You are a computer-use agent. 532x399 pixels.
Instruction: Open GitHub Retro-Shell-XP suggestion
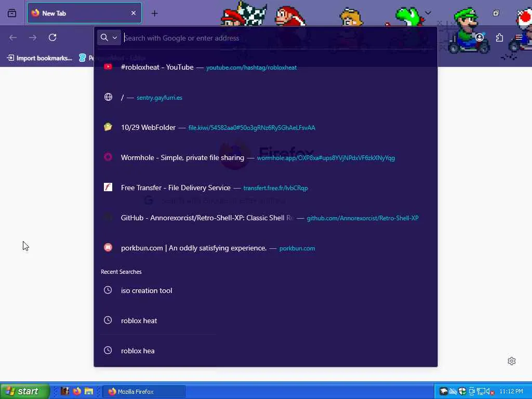pos(265,218)
